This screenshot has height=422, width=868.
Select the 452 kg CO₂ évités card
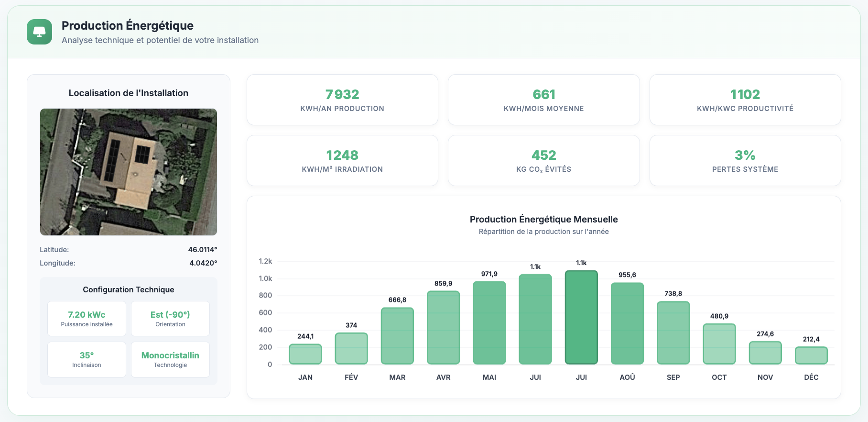pos(543,161)
